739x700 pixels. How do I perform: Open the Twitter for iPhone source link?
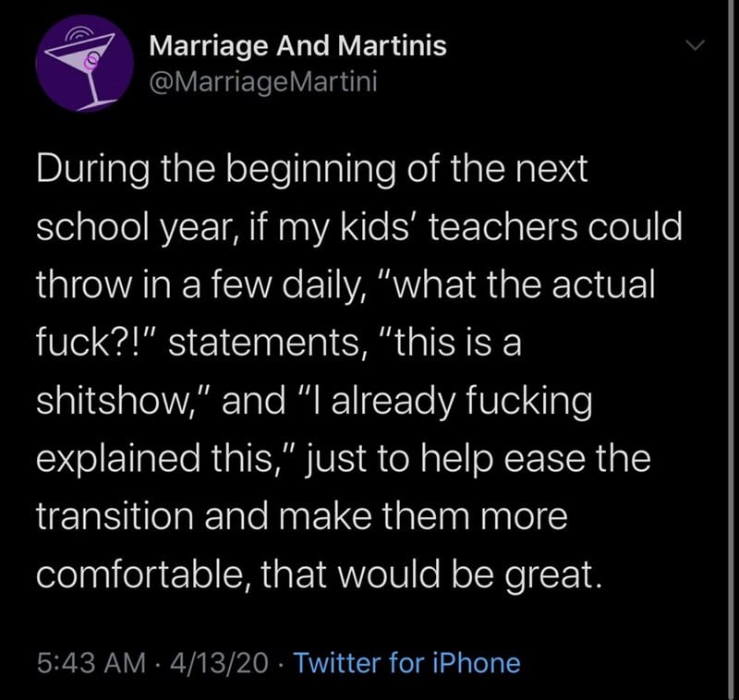(407, 663)
